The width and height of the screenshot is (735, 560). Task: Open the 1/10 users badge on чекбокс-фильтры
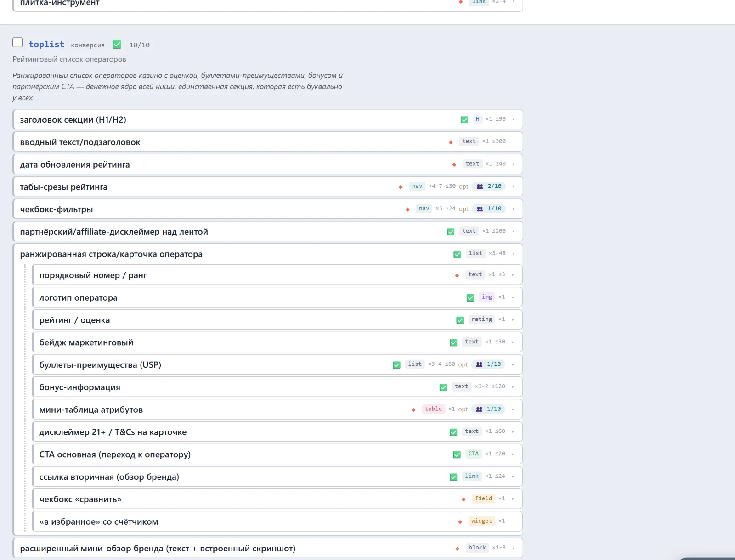[489, 209]
